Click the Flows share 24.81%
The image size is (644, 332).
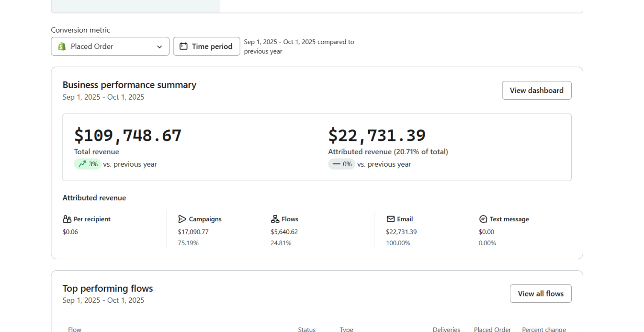(281, 243)
